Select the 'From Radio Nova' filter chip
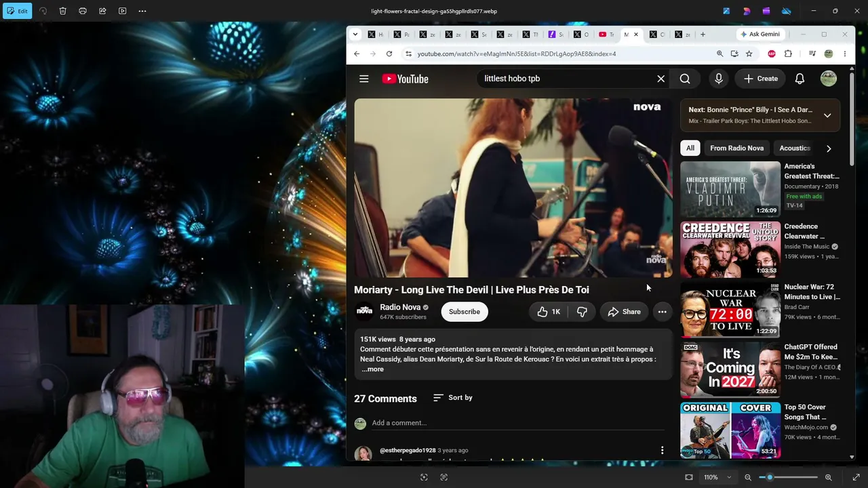The image size is (868, 488). click(736, 148)
